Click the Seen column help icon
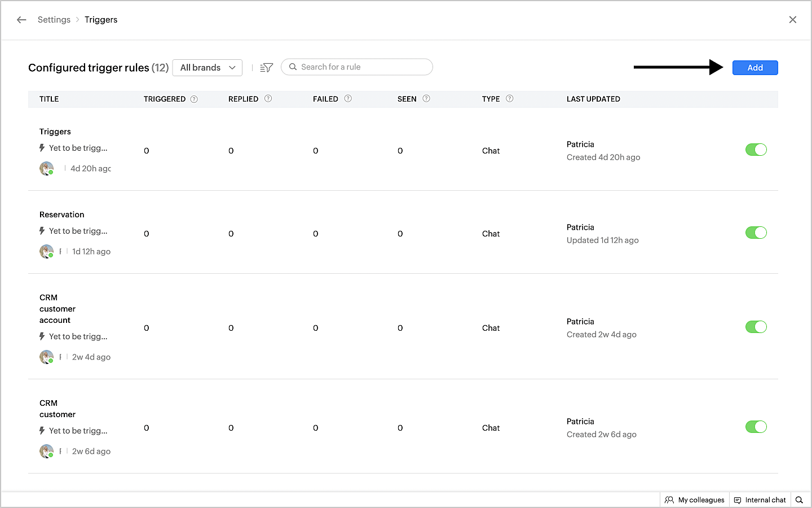Image resolution: width=812 pixels, height=508 pixels. pos(426,99)
